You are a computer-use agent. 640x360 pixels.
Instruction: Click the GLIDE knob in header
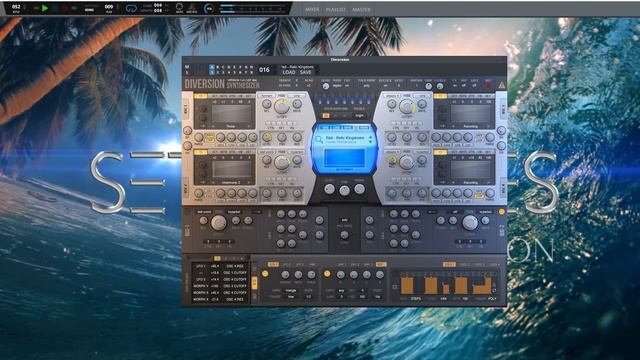326,86
